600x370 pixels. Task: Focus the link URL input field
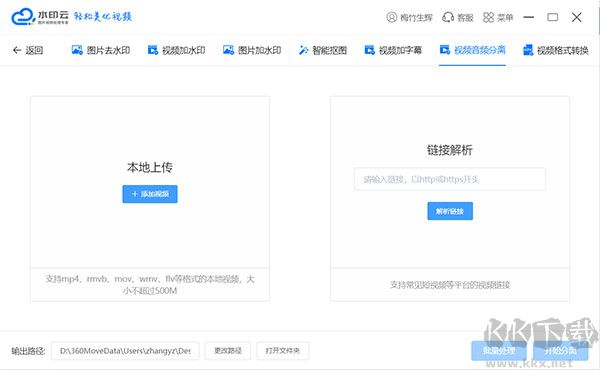pos(450,179)
